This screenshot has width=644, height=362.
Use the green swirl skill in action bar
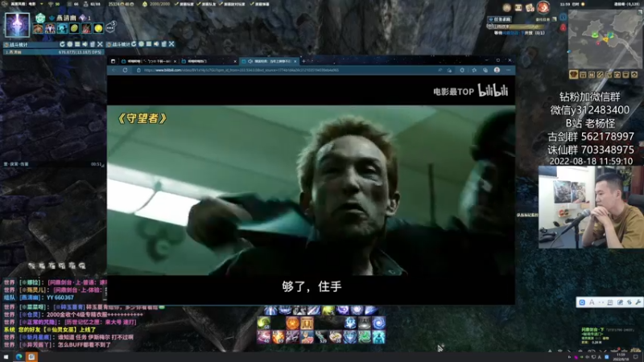coord(264,323)
